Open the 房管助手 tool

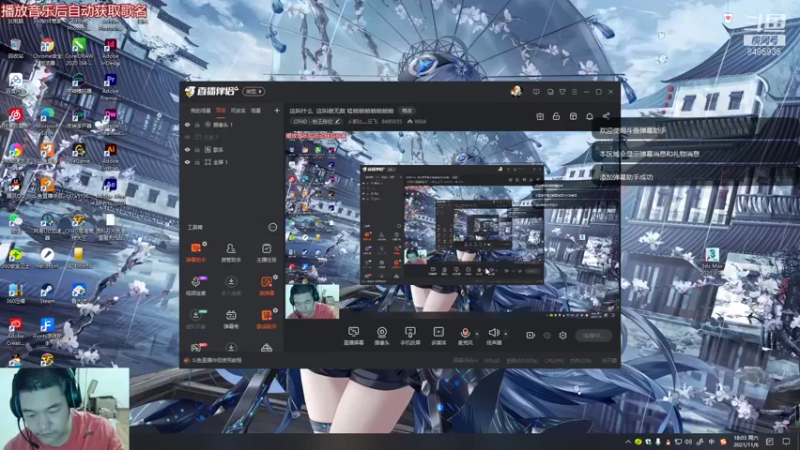231,253
